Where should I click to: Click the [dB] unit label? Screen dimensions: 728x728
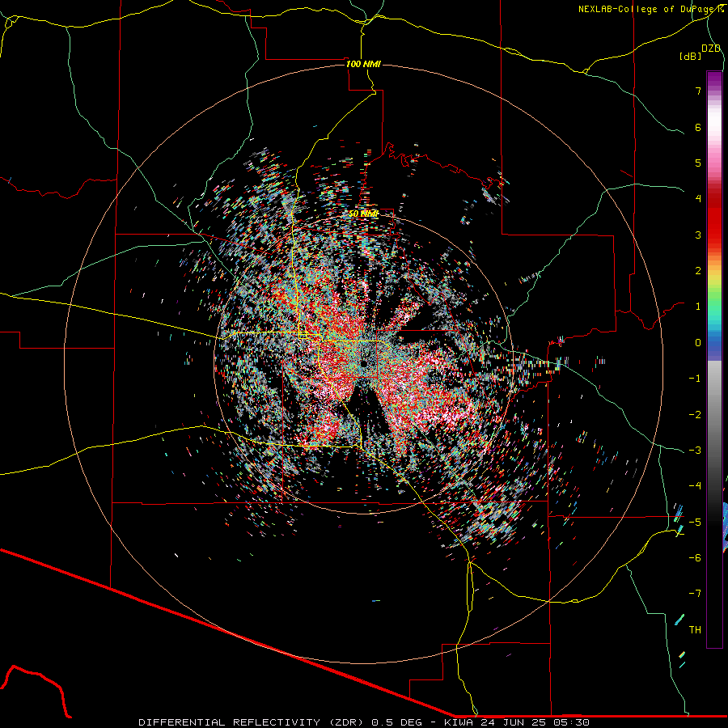(x=690, y=57)
